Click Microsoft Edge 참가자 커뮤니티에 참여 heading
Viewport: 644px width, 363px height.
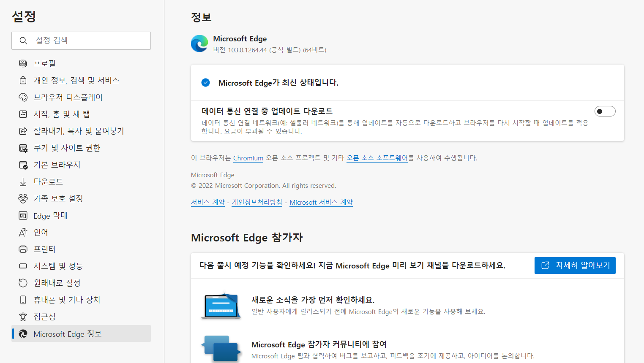319,344
